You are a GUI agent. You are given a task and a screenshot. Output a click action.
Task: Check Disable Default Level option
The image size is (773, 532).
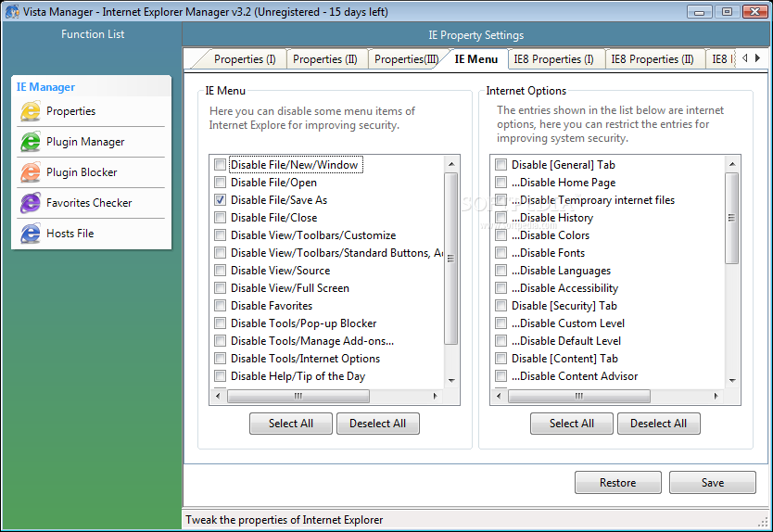tap(501, 341)
